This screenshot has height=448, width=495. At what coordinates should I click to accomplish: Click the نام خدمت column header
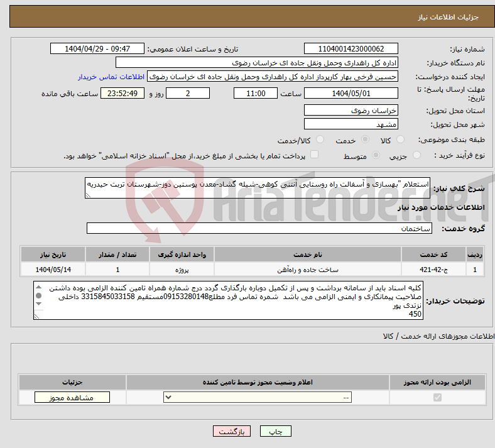307,254
